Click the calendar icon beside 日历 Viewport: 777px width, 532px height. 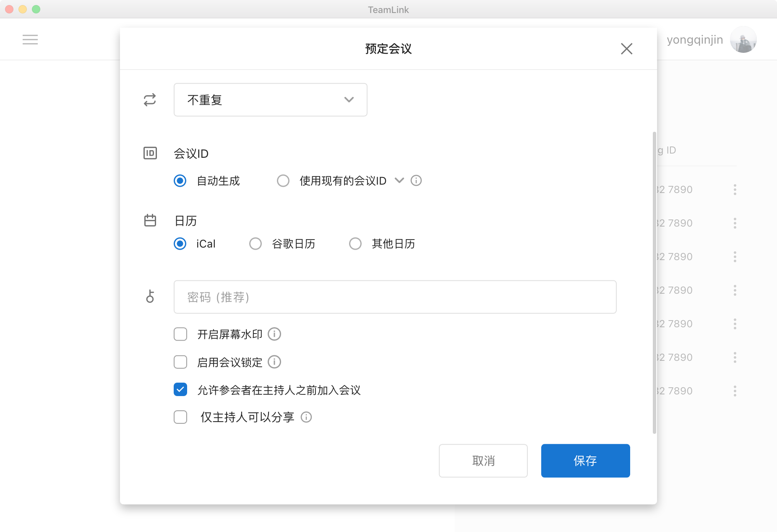click(150, 220)
